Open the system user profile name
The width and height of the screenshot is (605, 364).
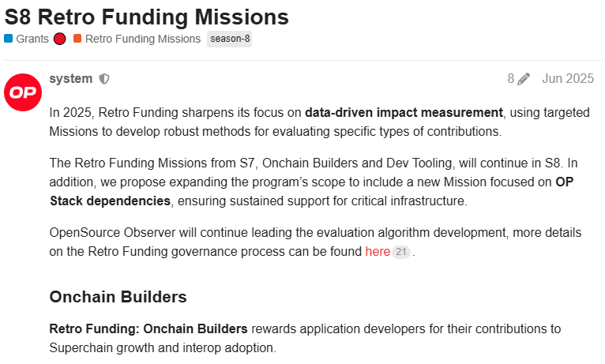click(71, 79)
